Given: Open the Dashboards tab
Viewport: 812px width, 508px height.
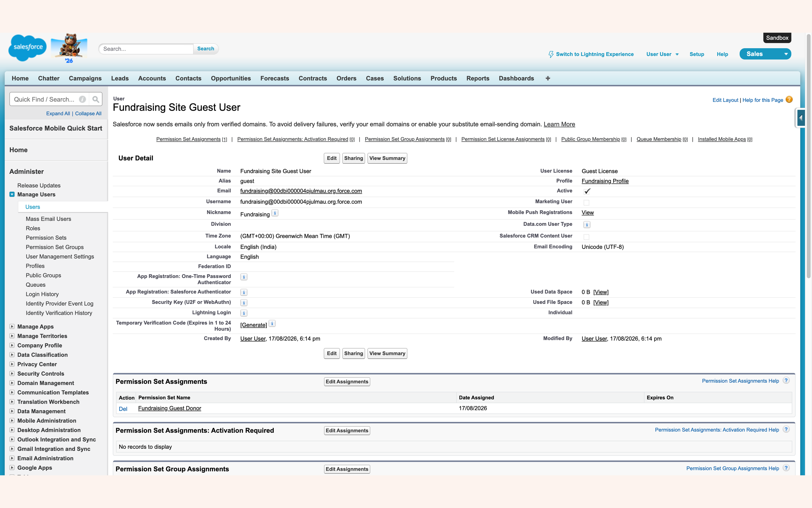Looking at the screenshot, I should point(517,78).
